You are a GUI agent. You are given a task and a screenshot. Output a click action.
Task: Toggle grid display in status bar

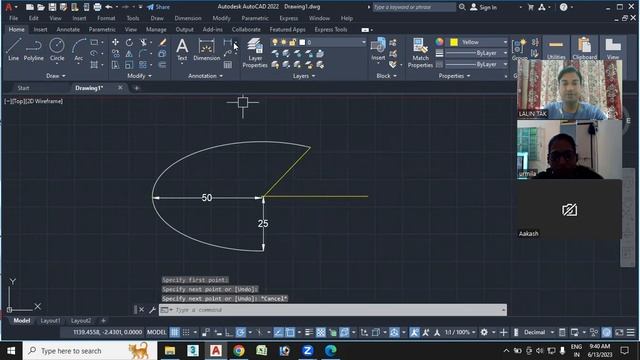[x=174, y=332]
